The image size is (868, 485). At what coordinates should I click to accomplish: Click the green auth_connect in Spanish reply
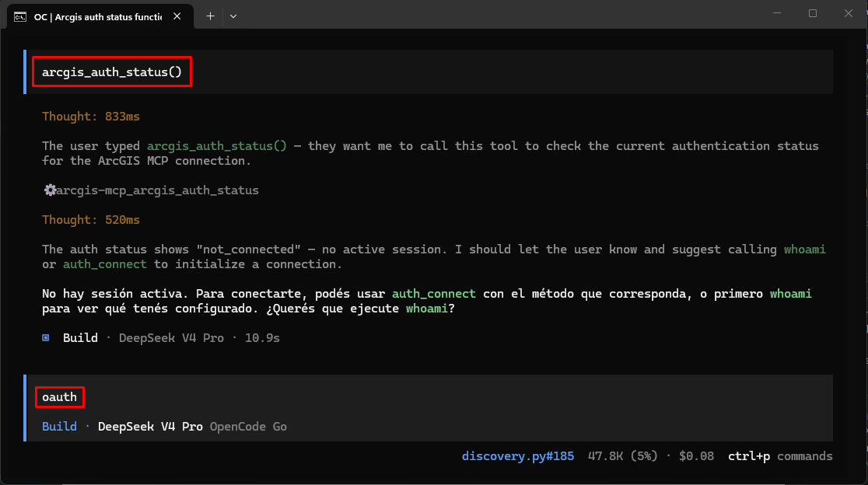tap(433, 294)
